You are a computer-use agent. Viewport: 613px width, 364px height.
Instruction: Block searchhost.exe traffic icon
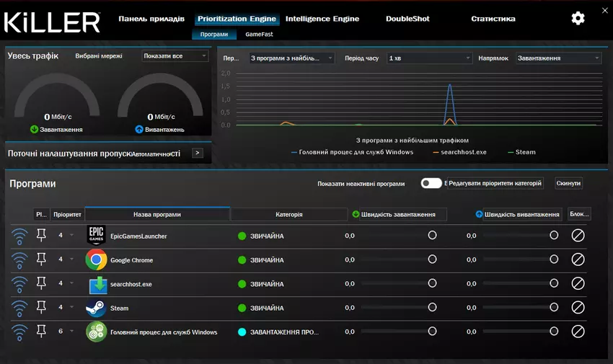point(578,284)
